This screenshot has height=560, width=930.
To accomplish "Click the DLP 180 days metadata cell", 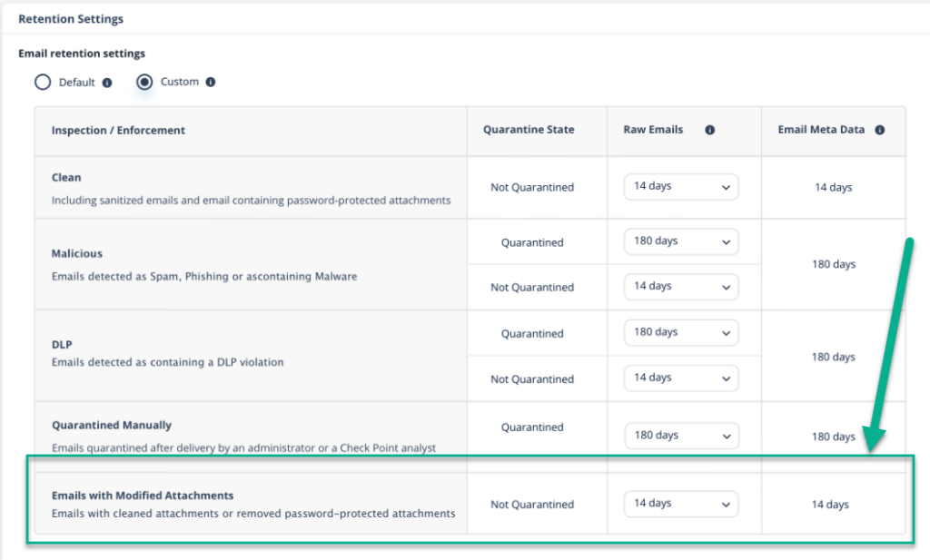I will pos(833,357).
